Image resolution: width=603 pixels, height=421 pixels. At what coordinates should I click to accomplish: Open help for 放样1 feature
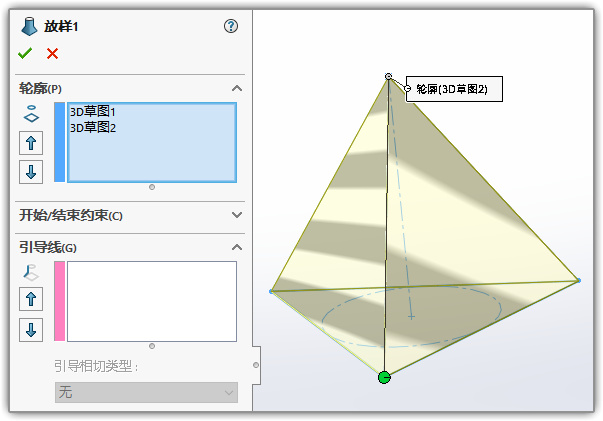click(x=231, y=26)
